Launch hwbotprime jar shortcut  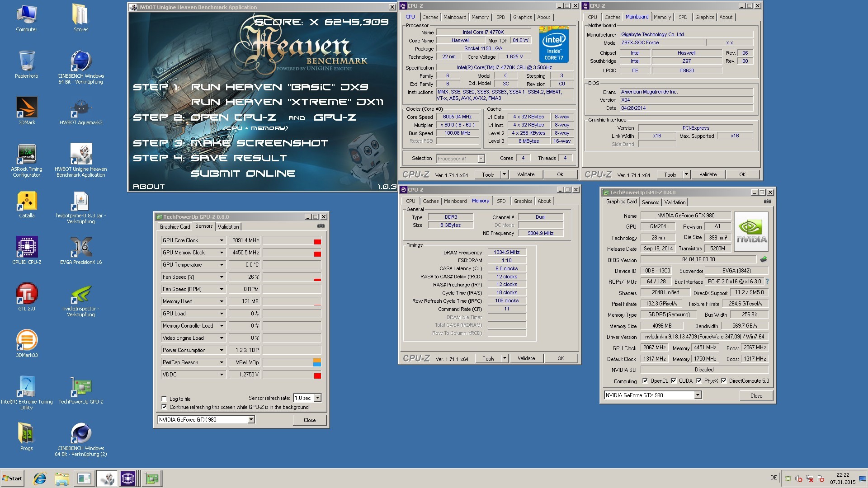(81, 207)
